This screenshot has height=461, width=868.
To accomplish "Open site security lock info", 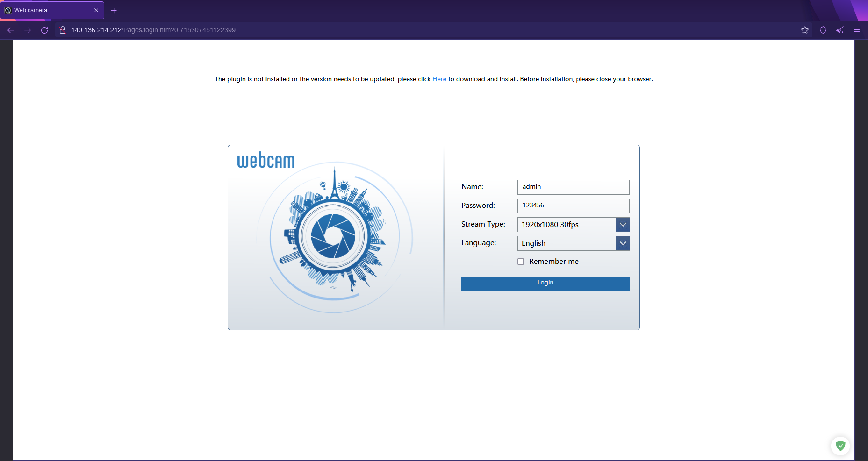I will coord(62,30).
